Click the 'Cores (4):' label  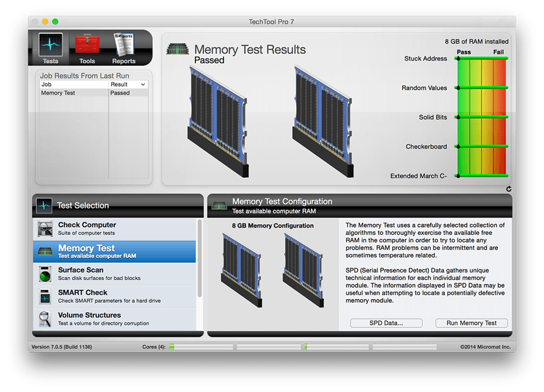(154, 347)
